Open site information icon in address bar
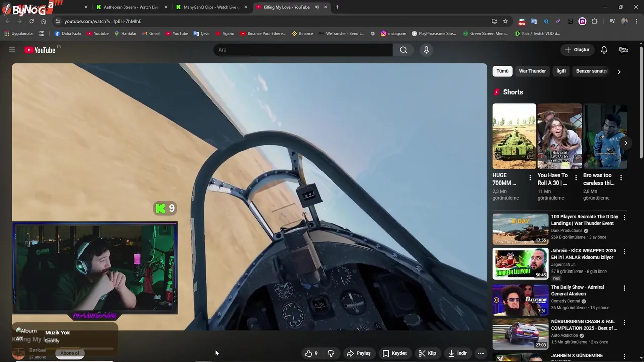Screen dimensions: 644x362 (x=58, y=21)
